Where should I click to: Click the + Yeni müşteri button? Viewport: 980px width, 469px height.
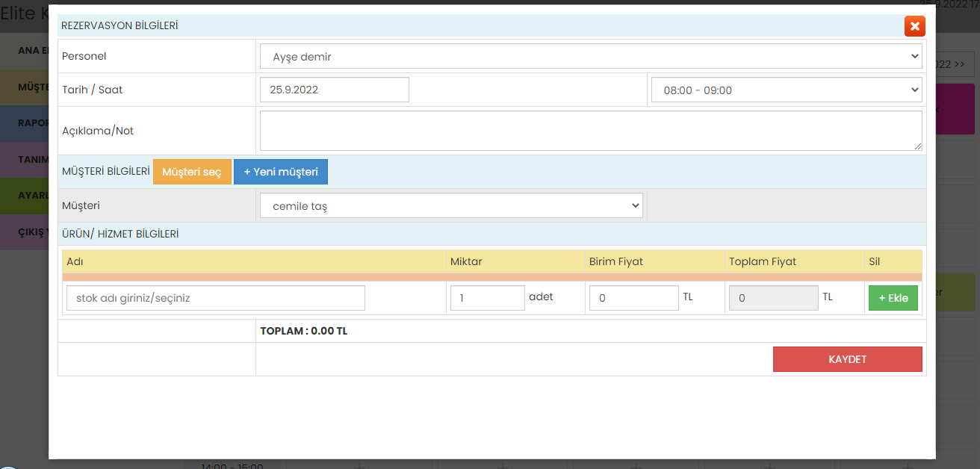tap(280, 172)
